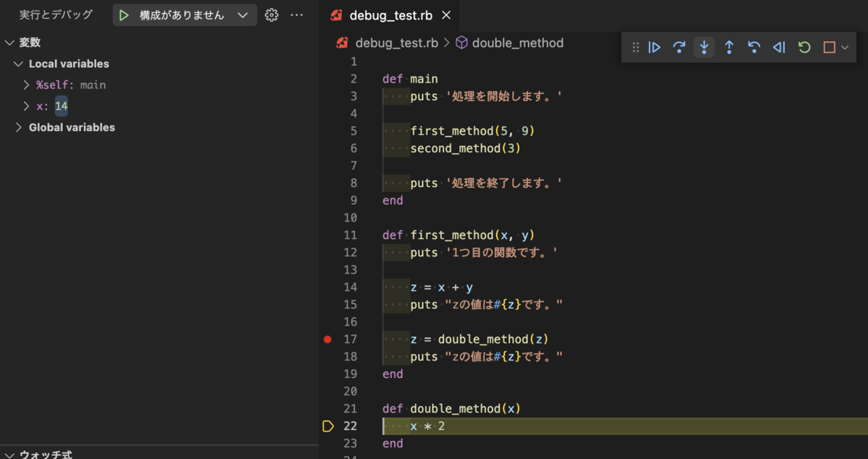
Task: Click the Step Out debug button
Action: pyautogui.click(x=729, y=48)
